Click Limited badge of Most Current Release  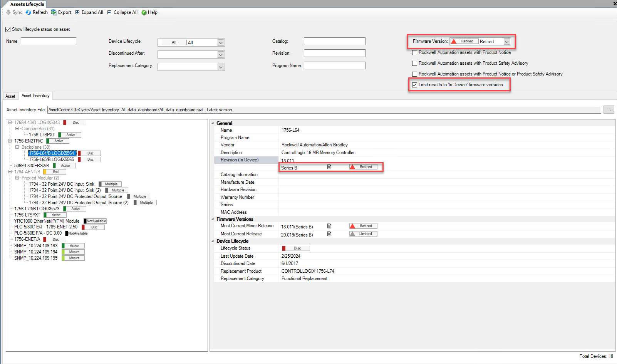point(363,234)
